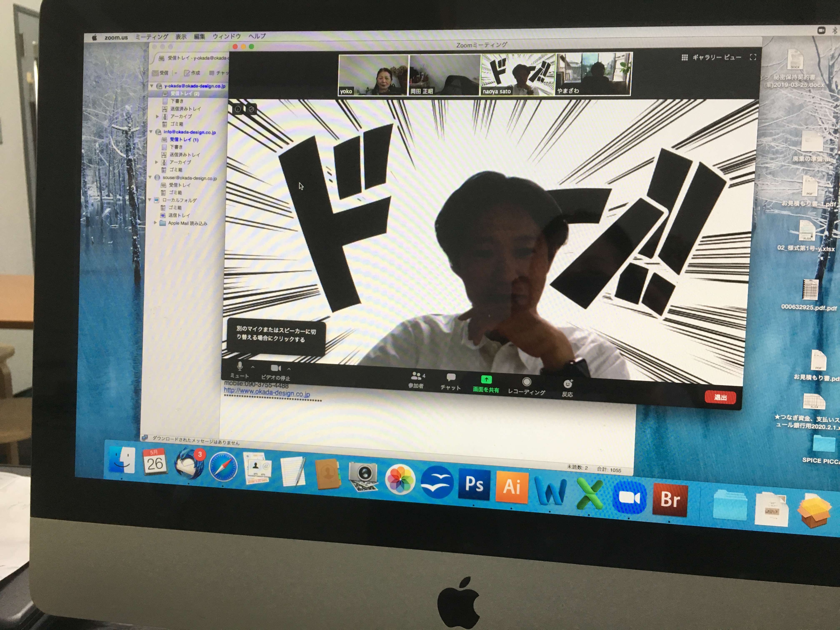Viewport: 840px width, 630px height.
Task: Open Photoshop from the dock
Action: tap(474, 485)
